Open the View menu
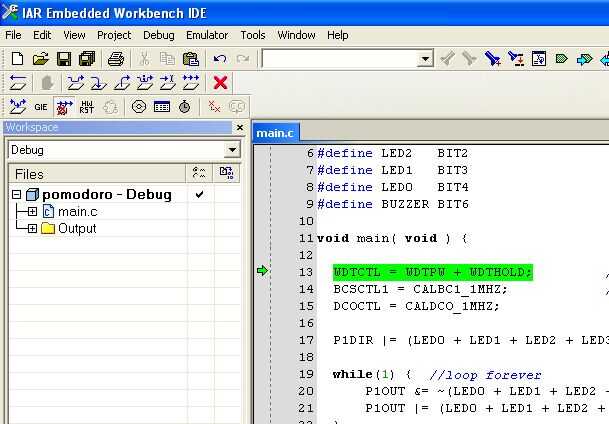Image resolution: width=609 pixels, height=424 pixels. (74, 35)
